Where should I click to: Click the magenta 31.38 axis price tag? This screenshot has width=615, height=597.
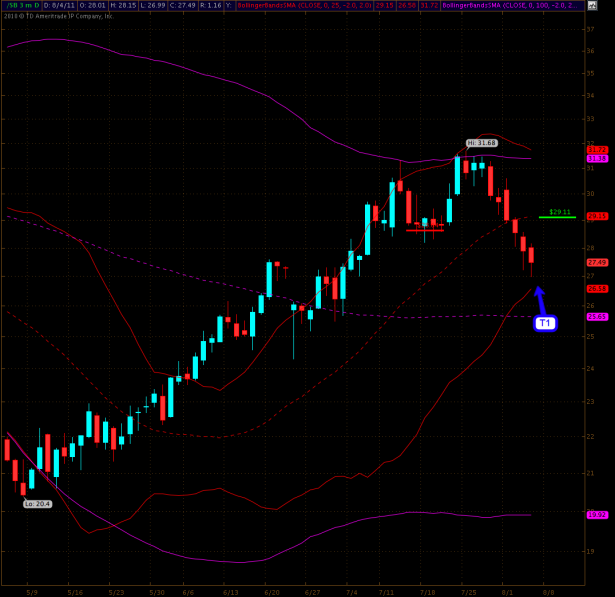click(597, 158)
